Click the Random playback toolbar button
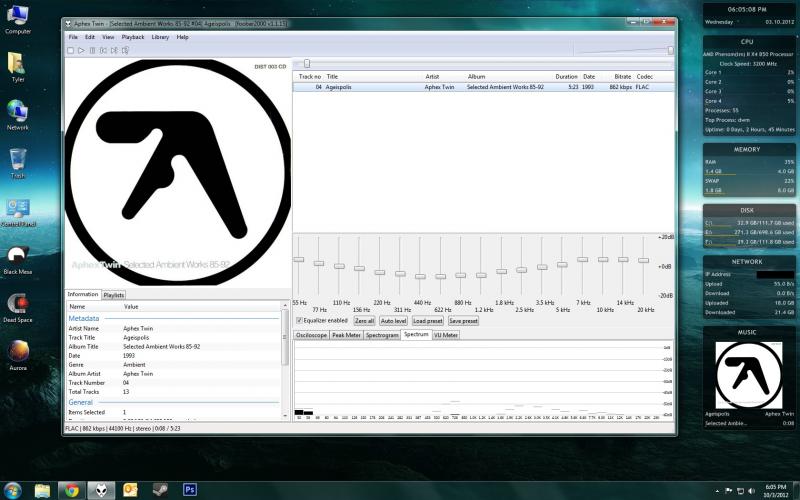800x500 pixels. click(125, 51)
